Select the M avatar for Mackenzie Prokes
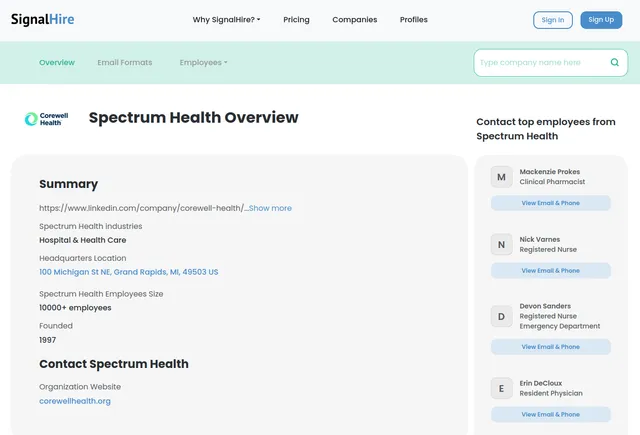Screen dimensions: 640x435 tap(501, 177)
